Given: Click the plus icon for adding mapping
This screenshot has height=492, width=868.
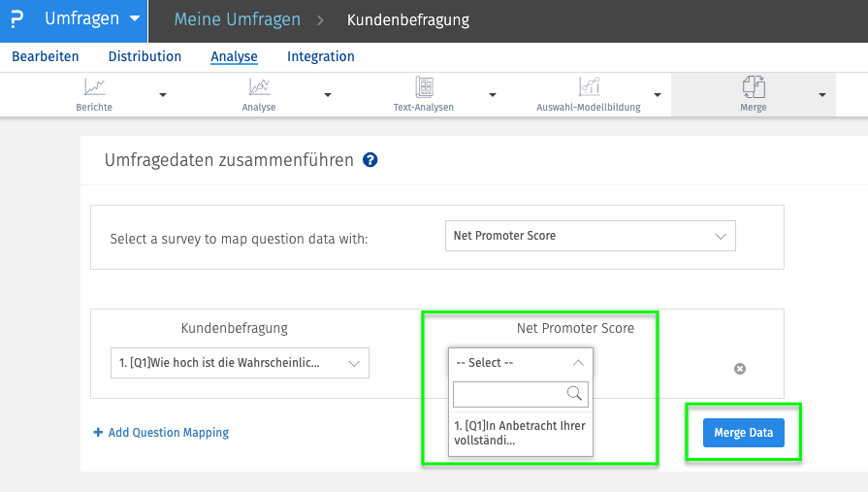Looking at the screenshot, I should click(x=98, y=432).
